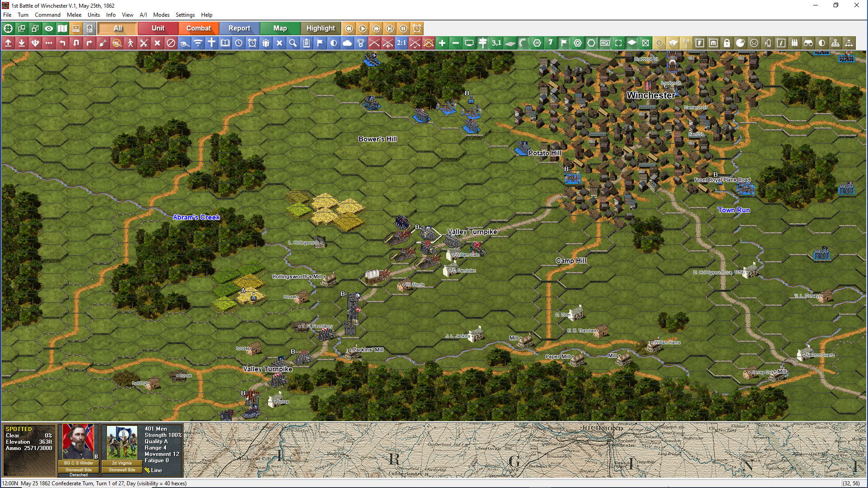Viewport: 868px width, 488px height.
Task: Select the 2d Virginia infantry unit portrait
Action: click(122, 442)
